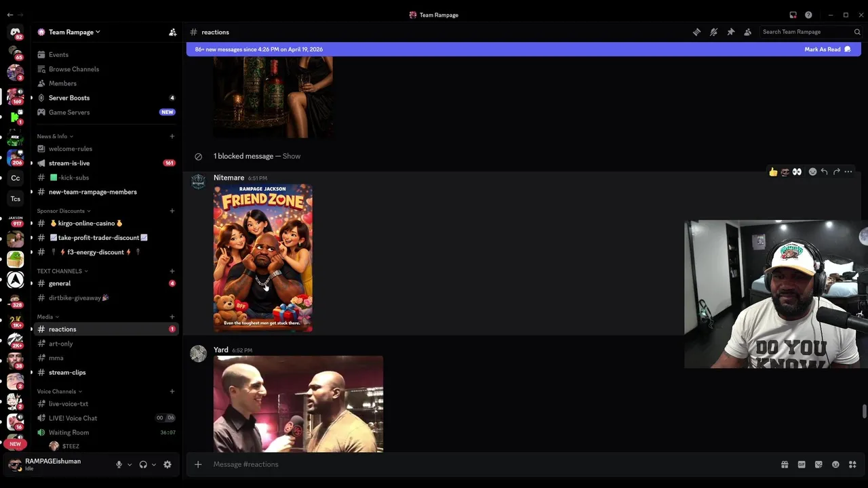868x488 pixels.
Task: Toggle microphone mute in user panel
Action: (119, 465)
